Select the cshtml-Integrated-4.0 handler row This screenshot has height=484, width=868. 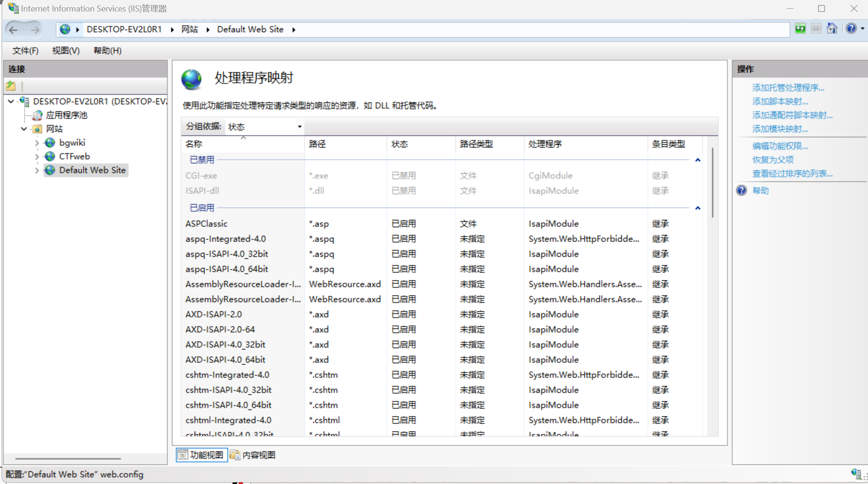pos(442,420)
